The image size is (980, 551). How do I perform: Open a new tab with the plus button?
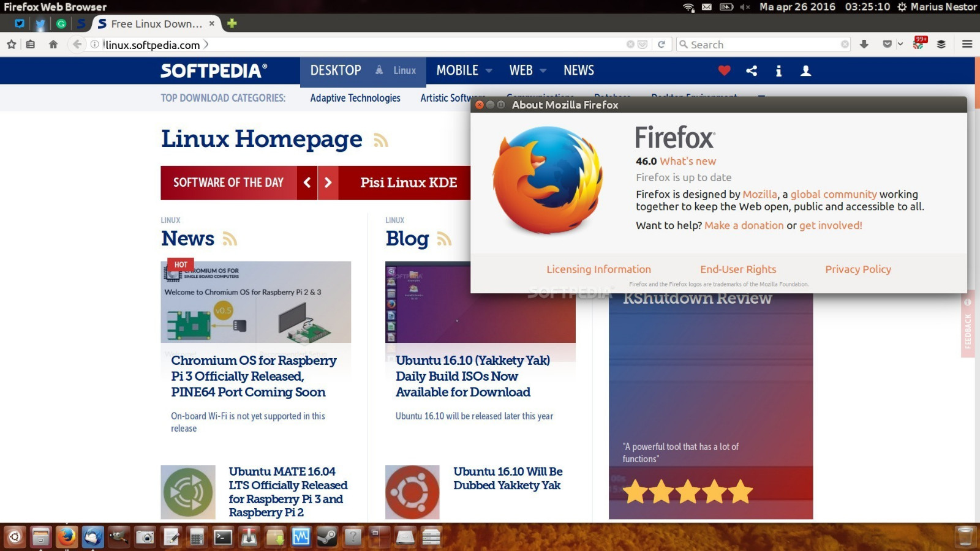[232, 23]
